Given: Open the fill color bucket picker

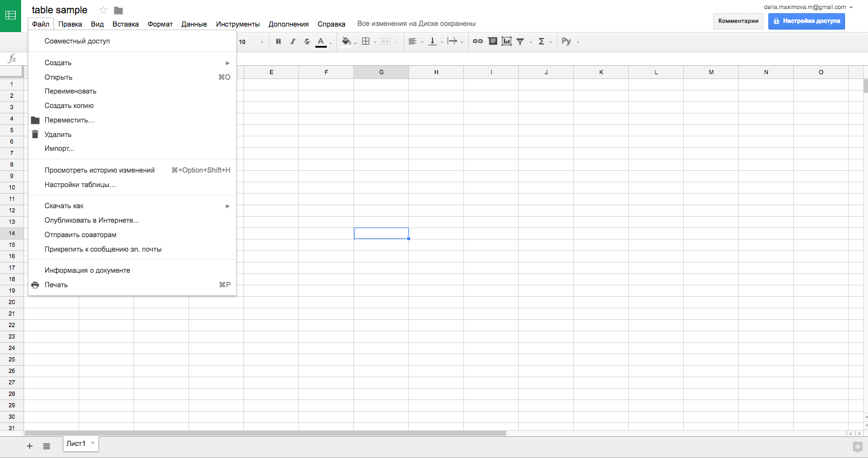Looking at the screenshot, I should [346, 42].
